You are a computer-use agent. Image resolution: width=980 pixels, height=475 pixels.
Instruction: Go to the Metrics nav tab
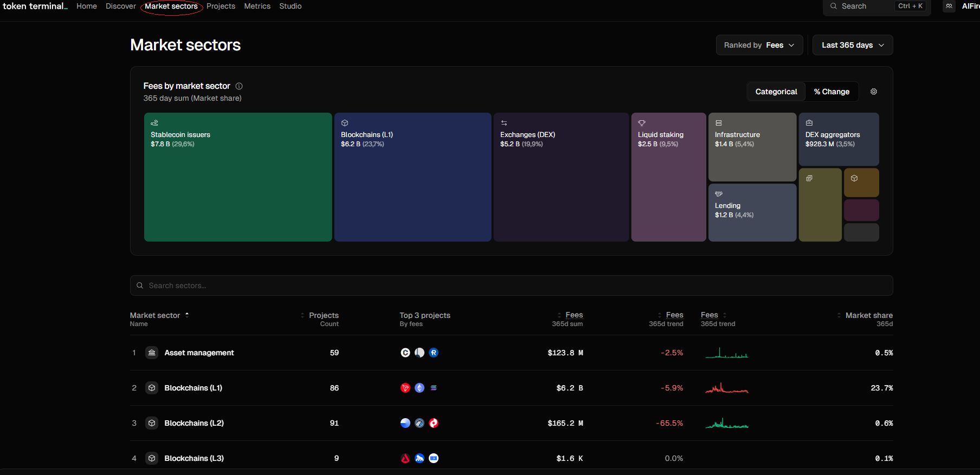click(257, 6)
